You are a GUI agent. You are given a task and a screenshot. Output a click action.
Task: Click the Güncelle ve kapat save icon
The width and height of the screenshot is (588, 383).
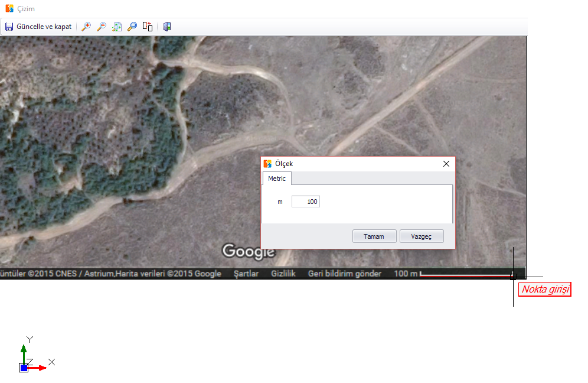tap(9, 27)
